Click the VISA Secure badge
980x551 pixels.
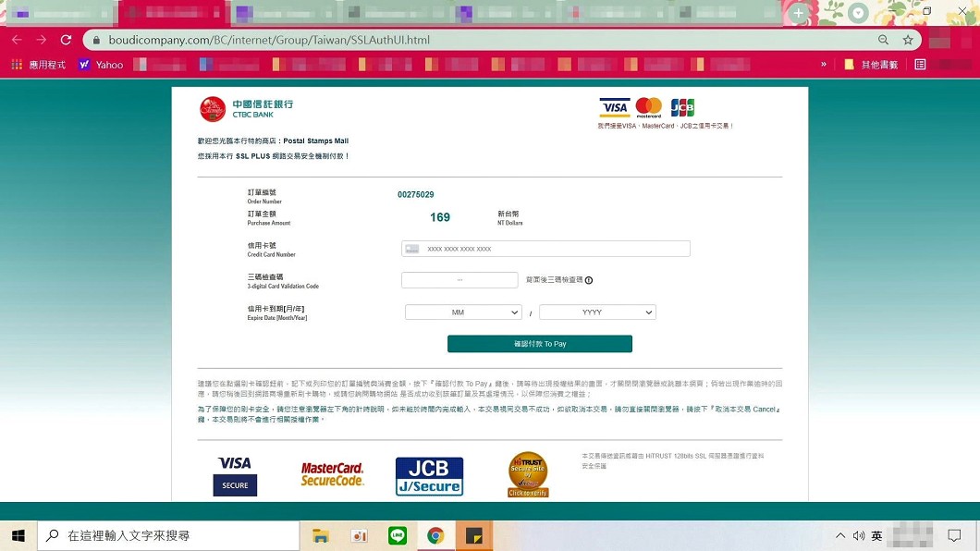click(x=235, y=476)
